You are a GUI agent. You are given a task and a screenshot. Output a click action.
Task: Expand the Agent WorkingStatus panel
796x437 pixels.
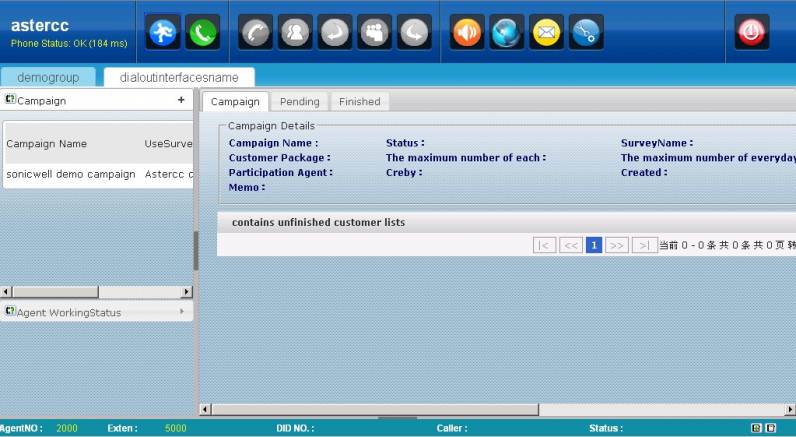click(x=181, y=312)
